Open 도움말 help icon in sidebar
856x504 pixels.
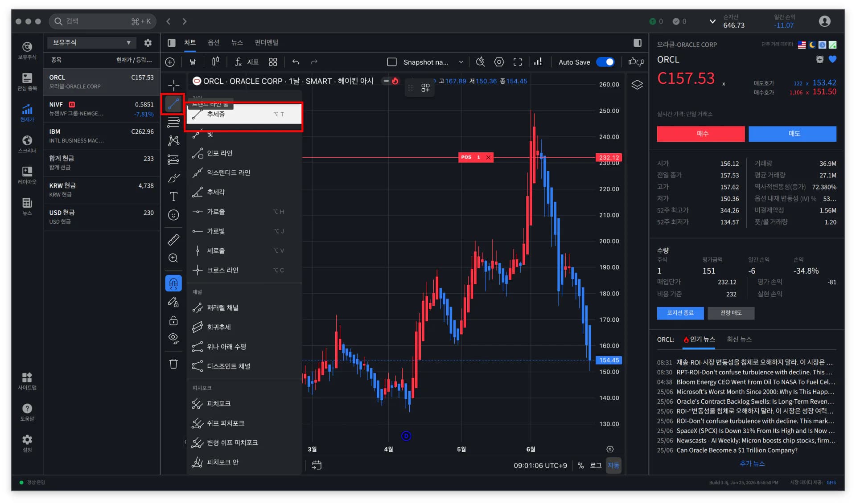[x=27, y=412]
